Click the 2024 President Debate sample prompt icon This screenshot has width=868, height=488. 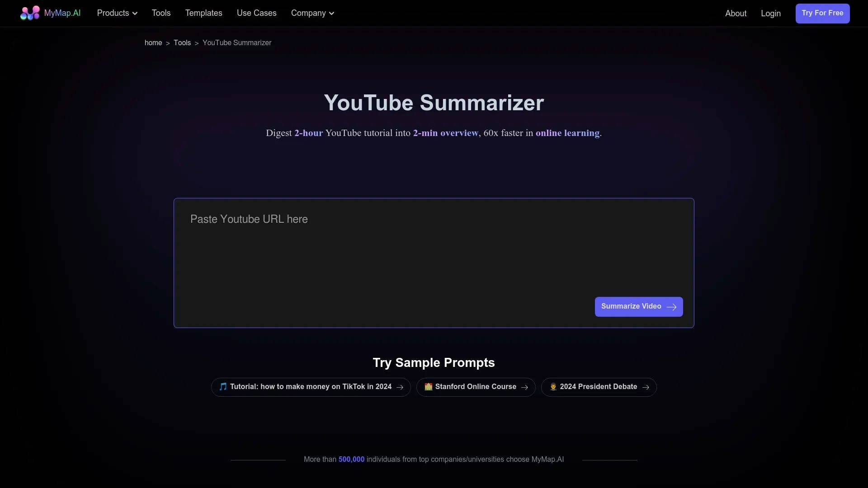pyautogui.click(x=553, y=387)
